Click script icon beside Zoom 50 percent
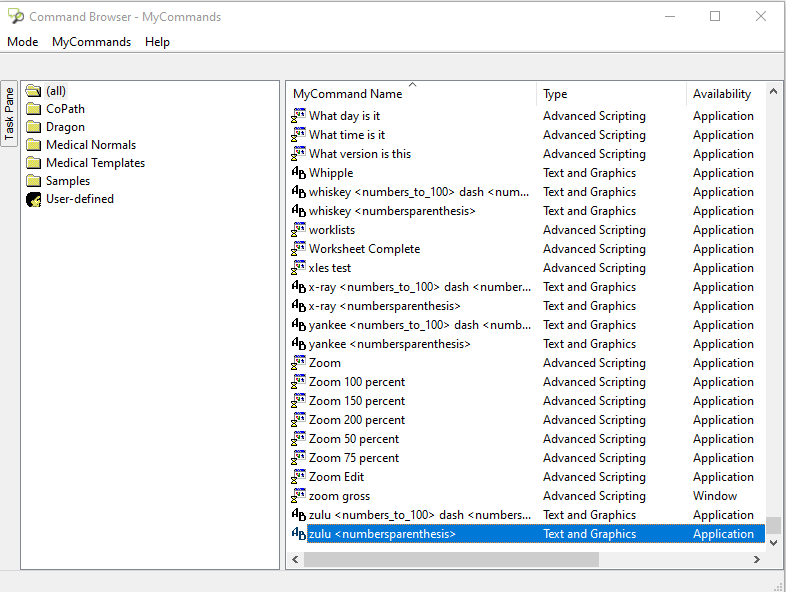The image size is (786, 592). point(298,439)
